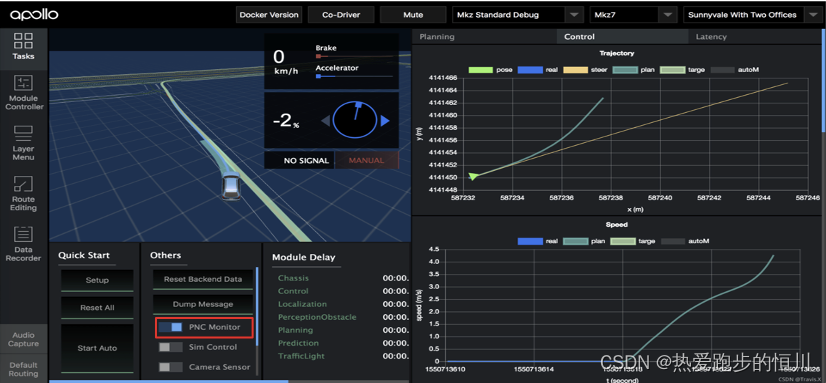Click Prediction in Module Delay list
The height and width of the screenshot is (383, 826).
pos(298,343)
